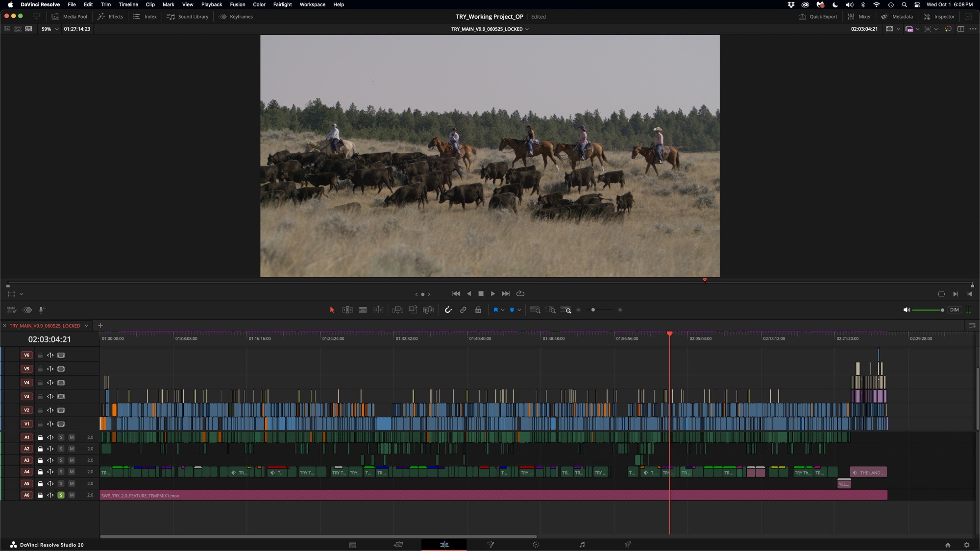This screenshot has width=980, height=551.
Task: Expand the marker color dropdown arrow
Action: click(x=519, y=310)
